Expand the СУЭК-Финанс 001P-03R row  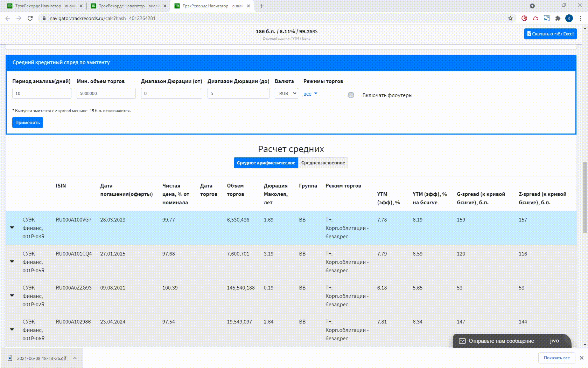pyautogui.click(x=12, y=228)
